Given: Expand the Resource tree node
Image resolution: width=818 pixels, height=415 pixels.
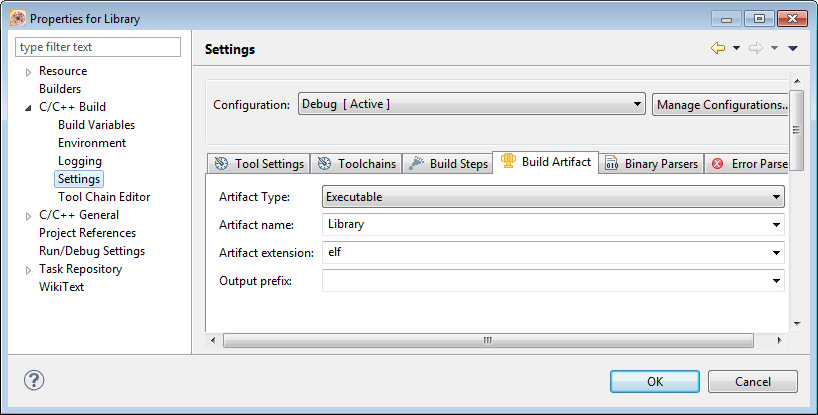Looking at the screenshot, I should click(28, 72).
